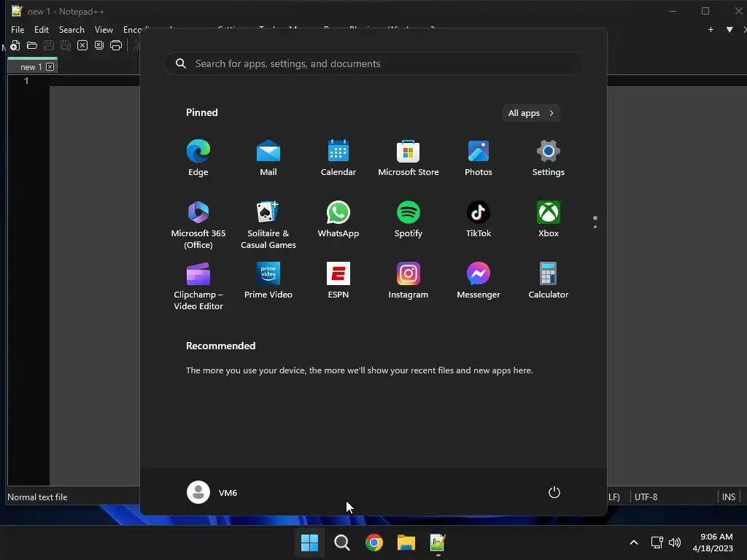
Task: Open the Notepad++ tab list dropdown arrow
Action: tap(729, 29)
